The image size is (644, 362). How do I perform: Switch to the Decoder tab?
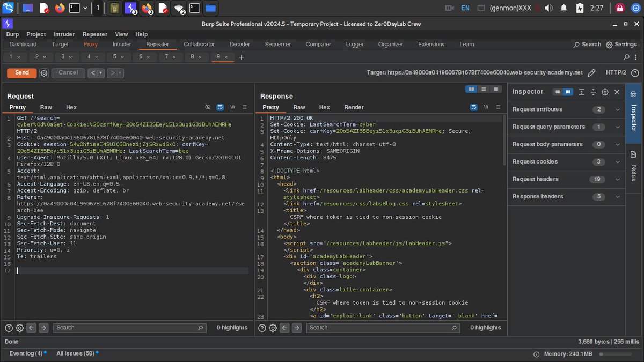[240, 45]
